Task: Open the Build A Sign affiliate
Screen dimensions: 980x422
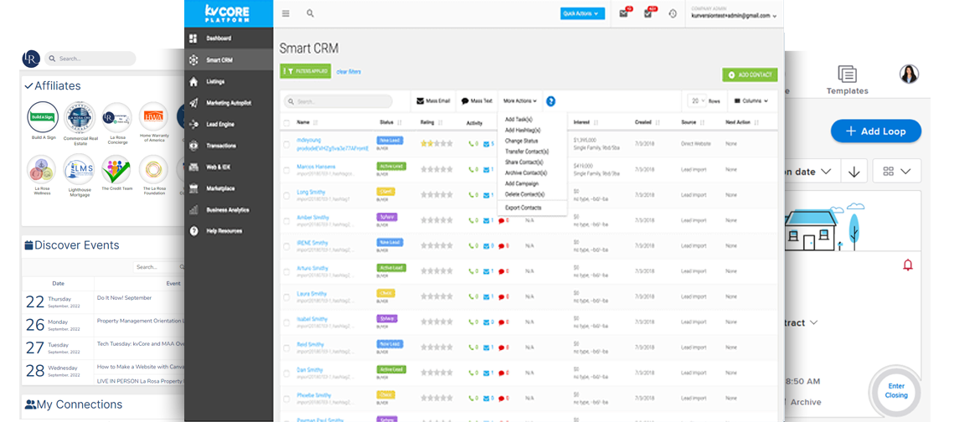Action: 43,117
